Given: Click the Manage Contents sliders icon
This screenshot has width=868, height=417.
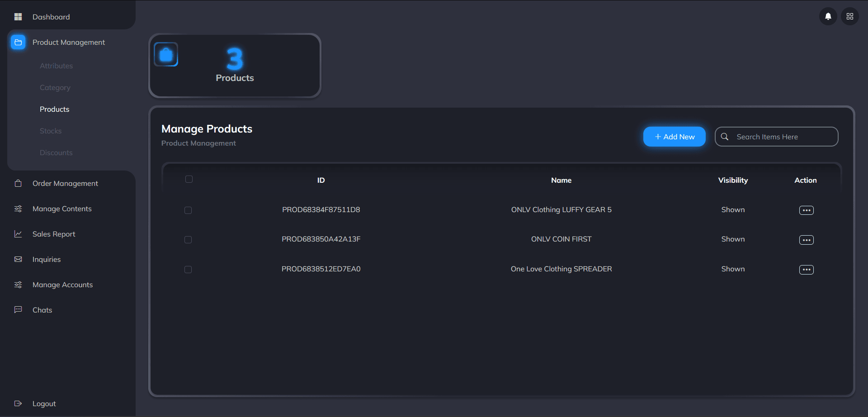Looking at the screenshot, I should (18, 208).
